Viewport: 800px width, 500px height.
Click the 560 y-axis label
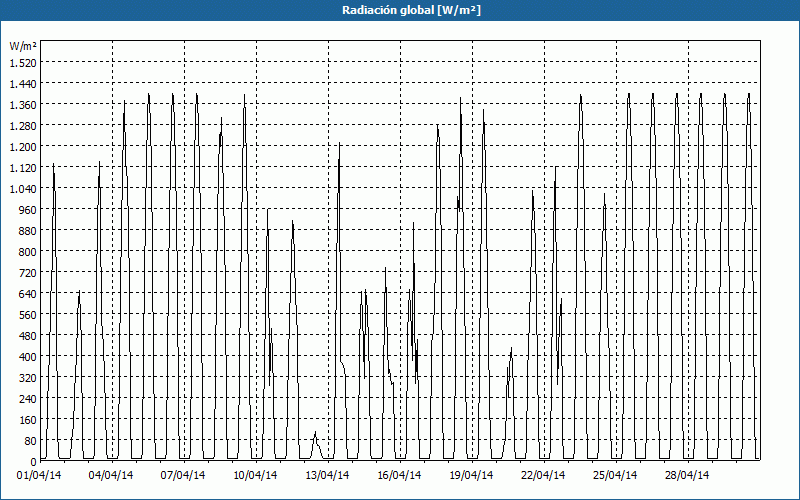[28, 314]
